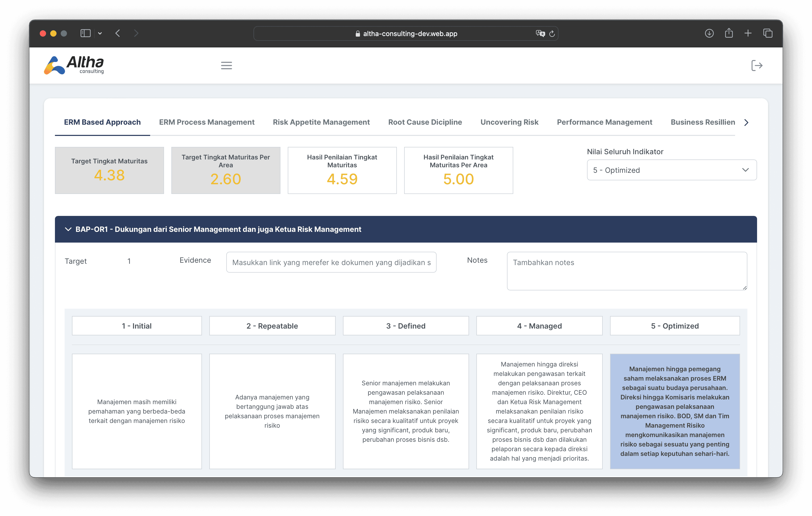Go to Performance Management tab

tap(604, 122)
